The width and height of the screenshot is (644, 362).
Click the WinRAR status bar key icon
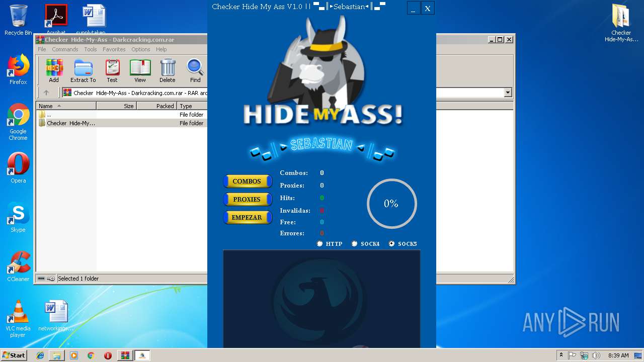pos(51,279)
